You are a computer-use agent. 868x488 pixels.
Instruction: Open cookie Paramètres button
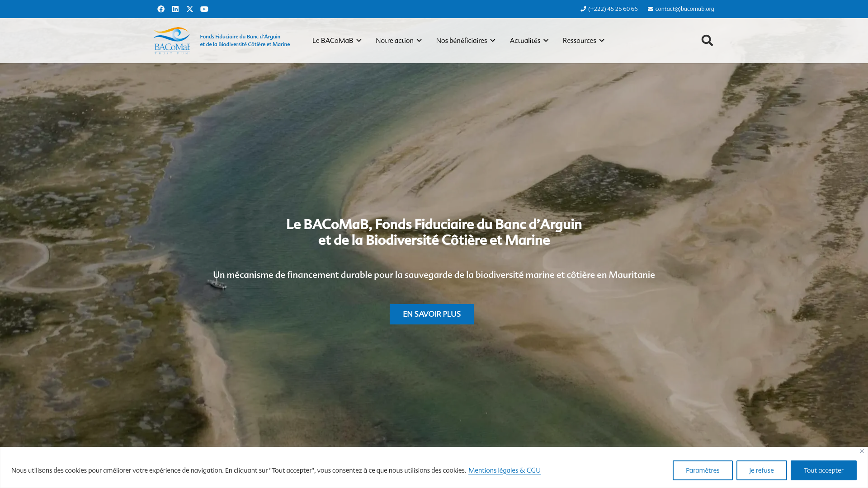pos(703,470)
